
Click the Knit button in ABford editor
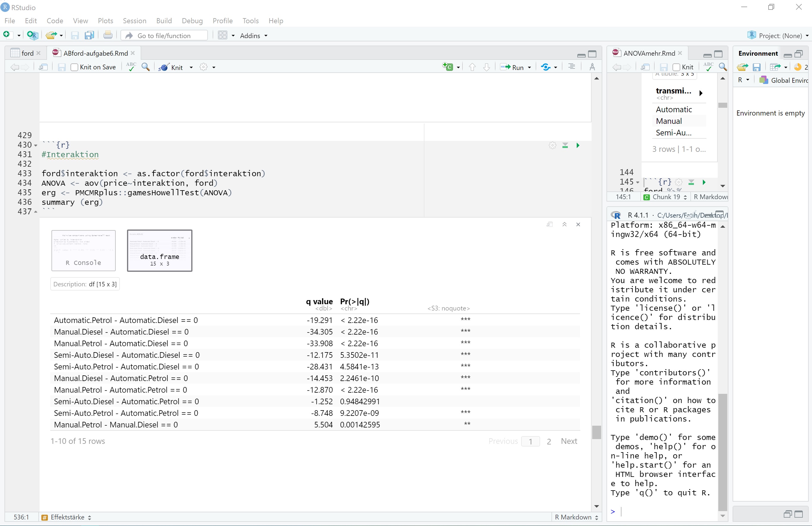172,67
